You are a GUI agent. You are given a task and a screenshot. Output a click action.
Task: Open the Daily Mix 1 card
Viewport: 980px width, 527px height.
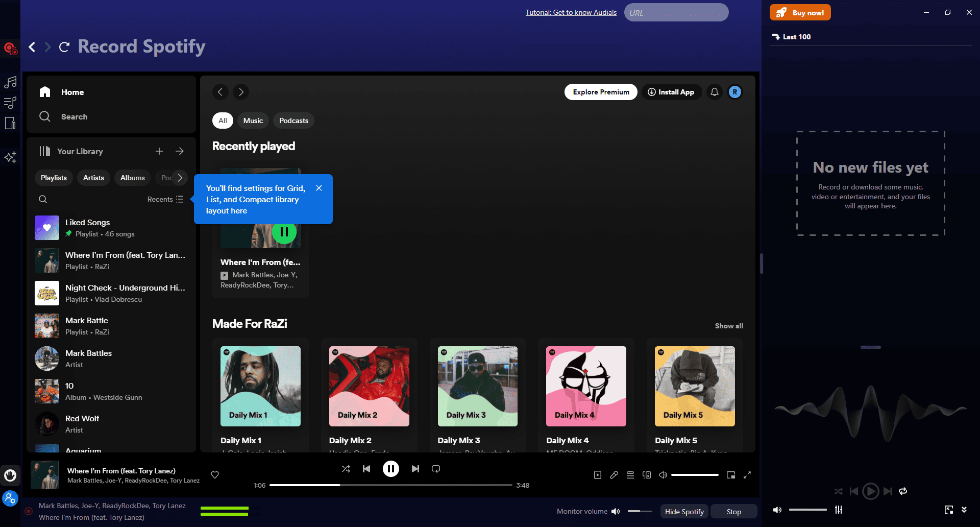point(260,394)
